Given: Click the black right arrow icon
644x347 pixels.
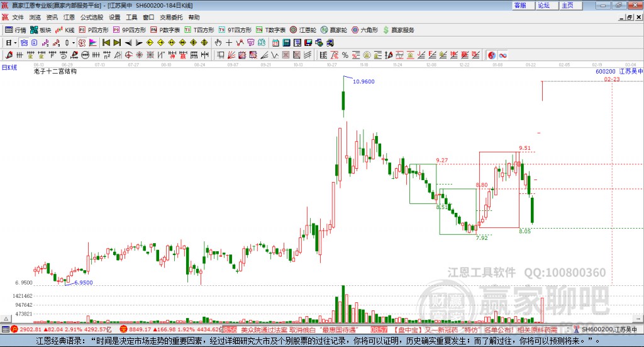Looking at the screenshot, I should (x=138, y=43).
